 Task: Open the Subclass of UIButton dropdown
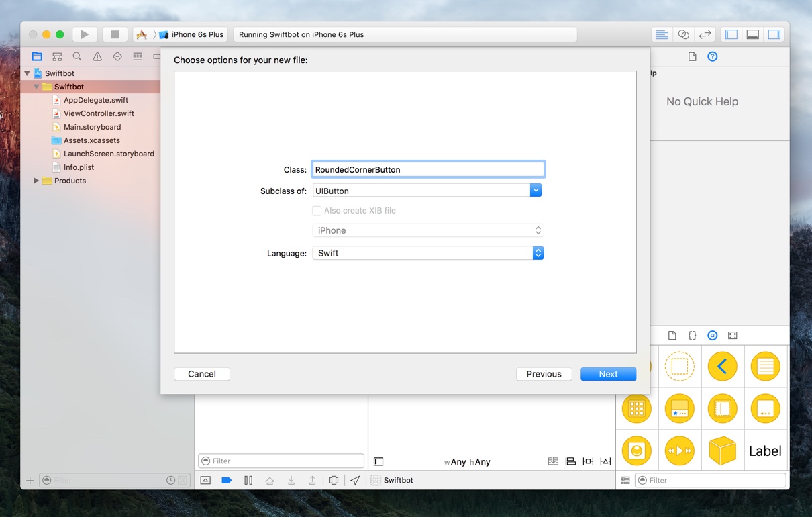(536, 191)
